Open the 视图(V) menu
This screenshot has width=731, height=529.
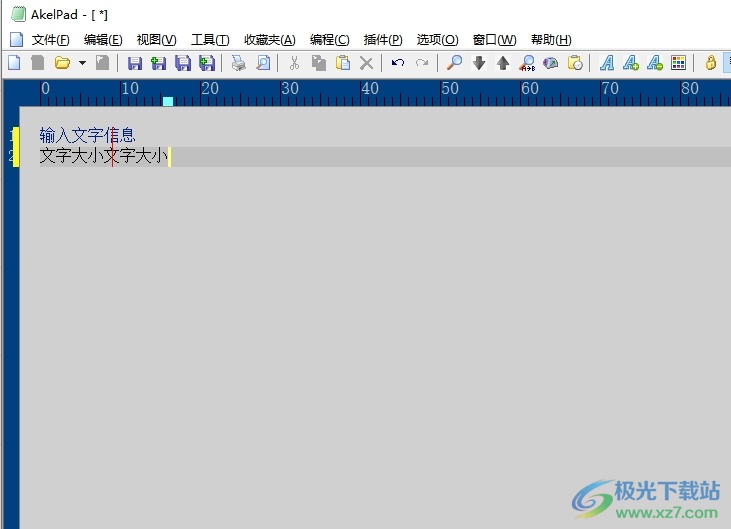coord(157,40)
